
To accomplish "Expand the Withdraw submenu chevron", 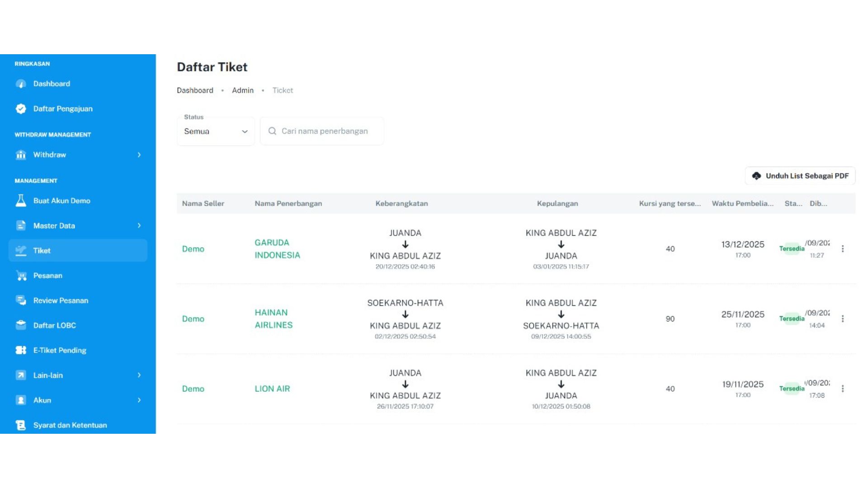I will pos(139,155).
